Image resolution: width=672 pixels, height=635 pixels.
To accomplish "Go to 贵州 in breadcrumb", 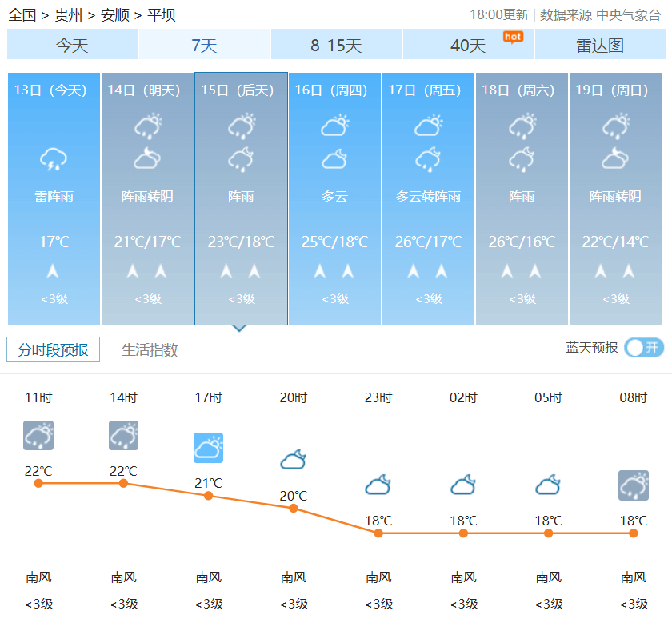I will click(x=68, y=15).
